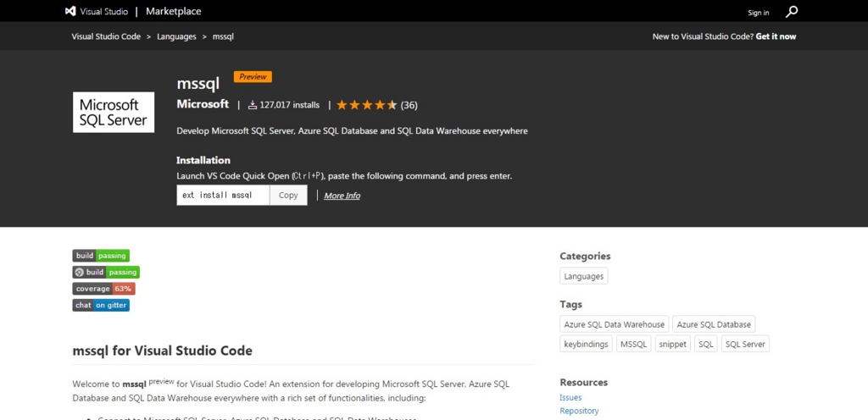
Task: Open Repository resource link
Action: point(579,411)
